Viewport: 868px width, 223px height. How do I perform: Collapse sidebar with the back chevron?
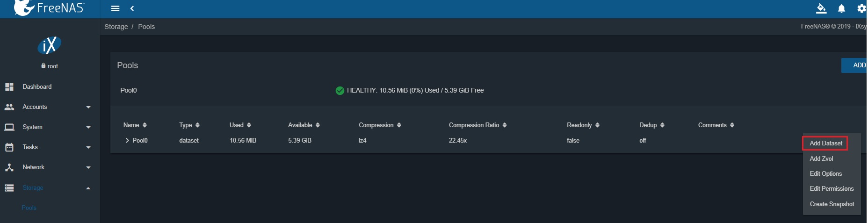[x=132, y=8]
